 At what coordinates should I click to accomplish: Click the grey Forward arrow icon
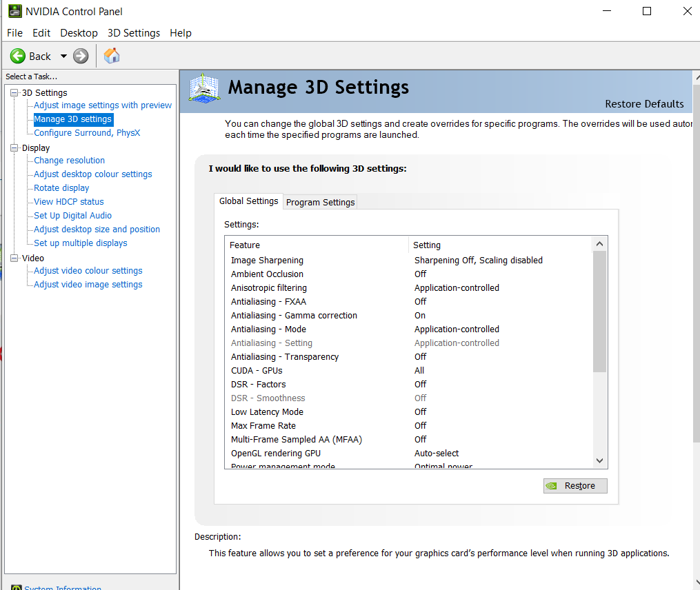[x=81, y=57]
